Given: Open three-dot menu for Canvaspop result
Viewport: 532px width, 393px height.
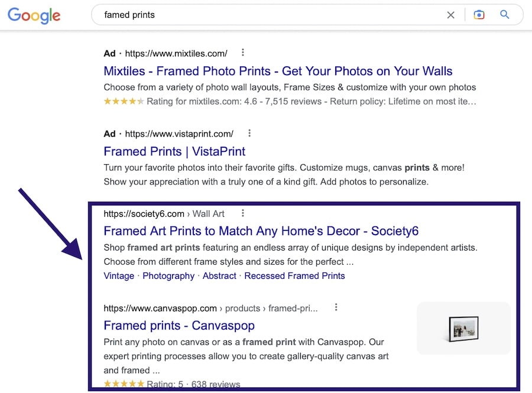Looking at the screenshot, I should coord(336,307).
